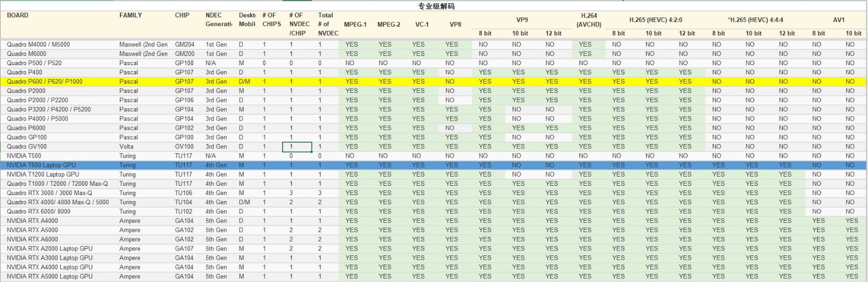Click the VP9 group header
The height and width of the screenshot is (282, 868).
(522, 20)
